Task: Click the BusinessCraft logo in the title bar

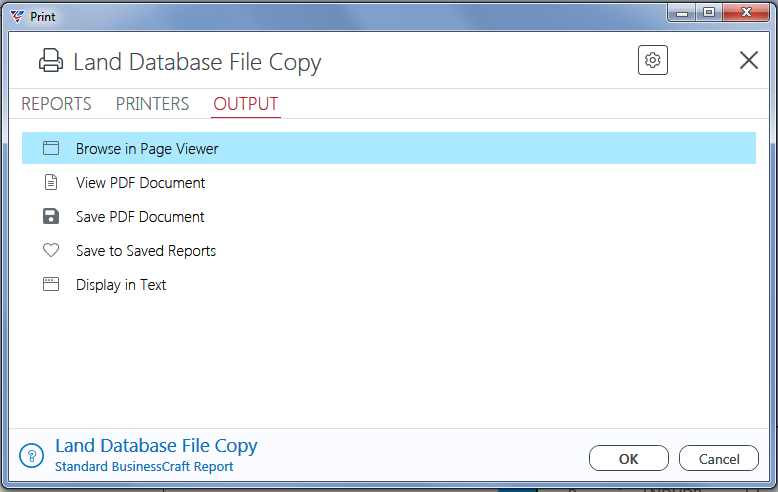Action: (x=17, y=16)
